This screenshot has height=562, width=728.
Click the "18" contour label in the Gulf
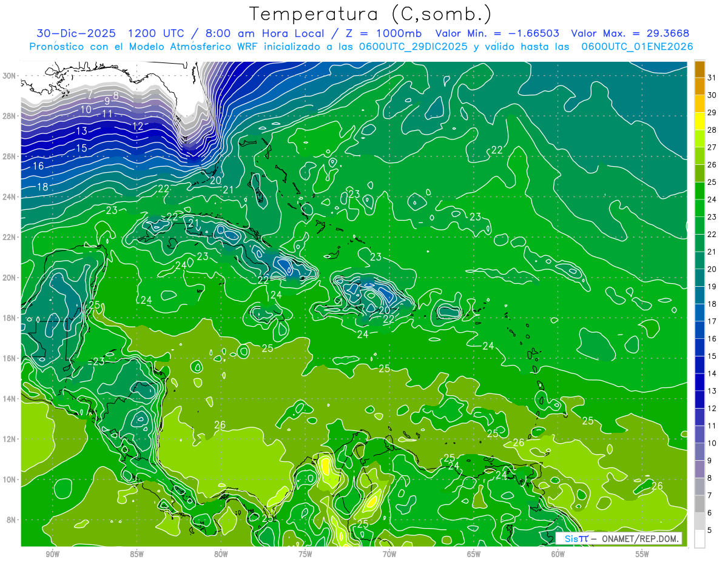(x=42, y=187)
